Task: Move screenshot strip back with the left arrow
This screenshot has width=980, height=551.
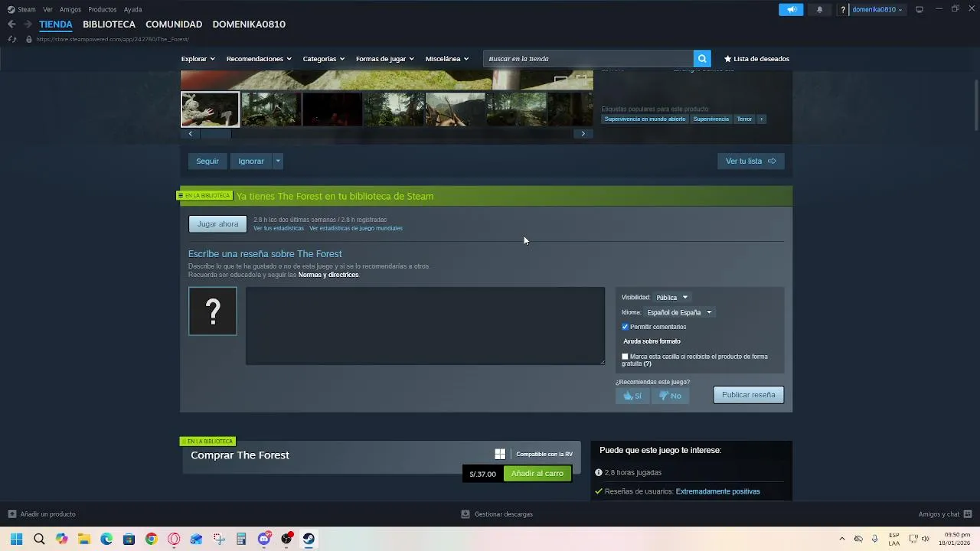Action: click(191, 134)
